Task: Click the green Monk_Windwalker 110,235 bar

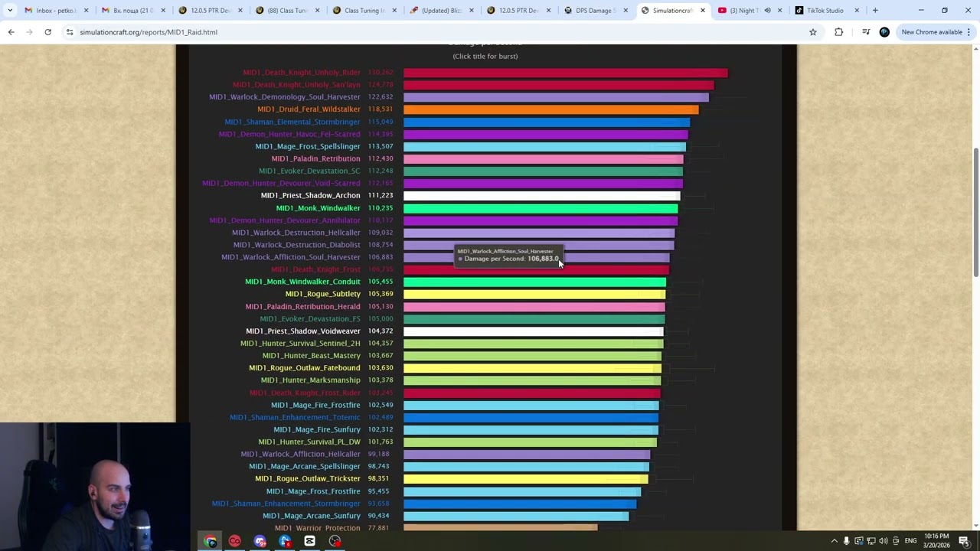Action: [x=541, y=208]
